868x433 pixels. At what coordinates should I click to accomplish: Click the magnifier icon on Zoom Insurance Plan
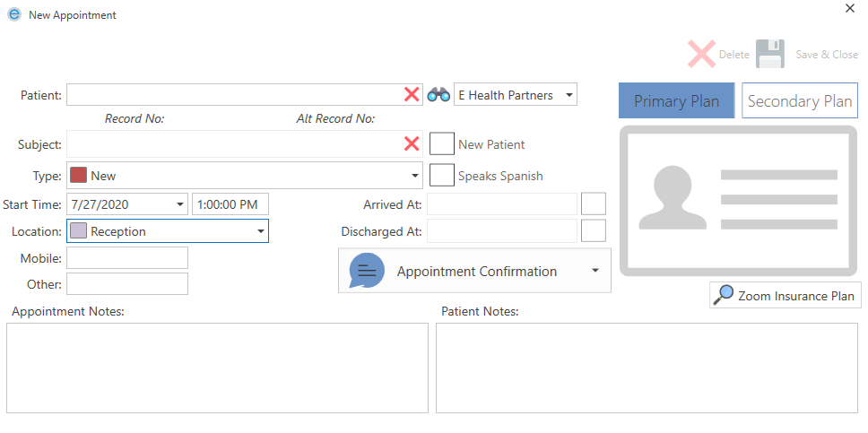coord(723,295)
